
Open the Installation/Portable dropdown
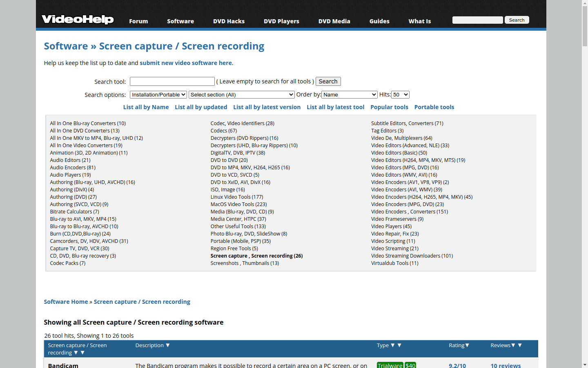click(x=158, y=94)
